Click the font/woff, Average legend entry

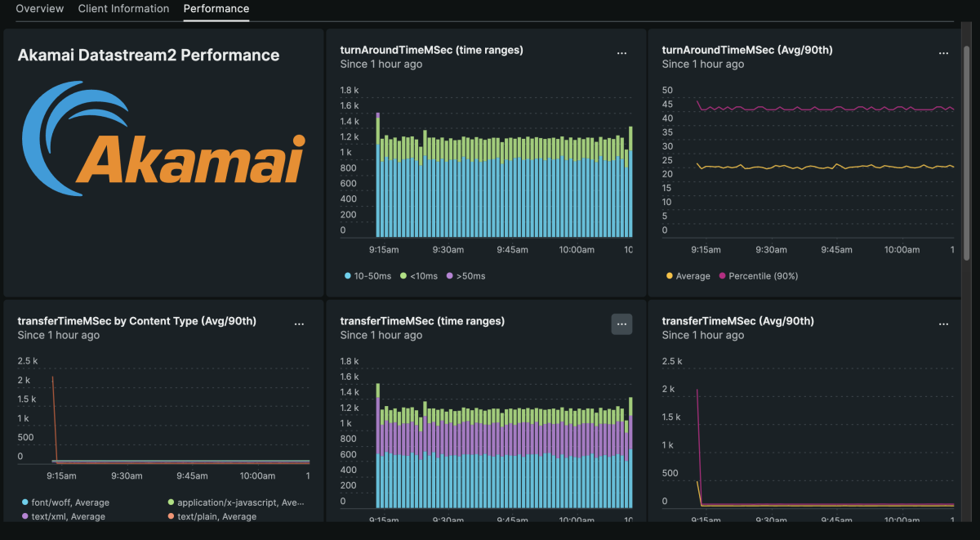(x=69, y=502)
